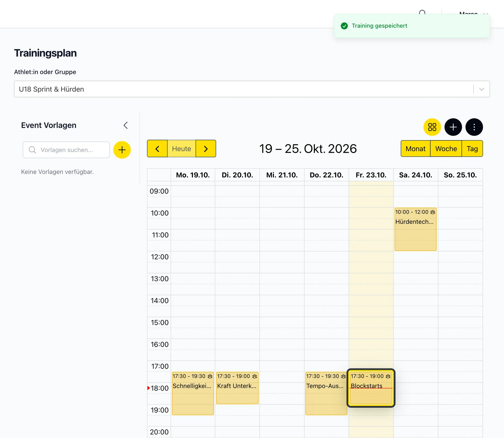Switch to Woche view
This screenshot has width=504, height=438.
[446, 149]
